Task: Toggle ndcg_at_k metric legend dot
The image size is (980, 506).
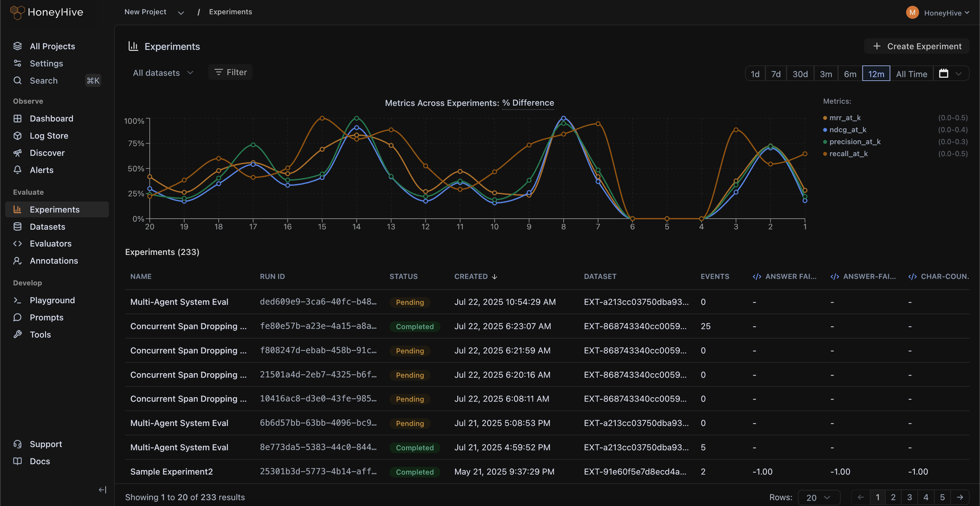Action: click(825, 130)
